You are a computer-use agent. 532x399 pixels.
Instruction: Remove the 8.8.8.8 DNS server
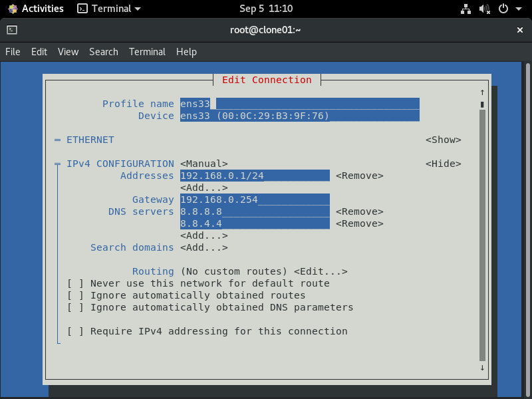360,211
